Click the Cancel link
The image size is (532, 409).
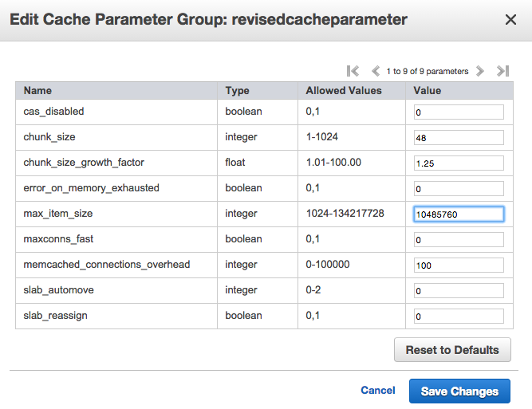click(x=378, y=391)
